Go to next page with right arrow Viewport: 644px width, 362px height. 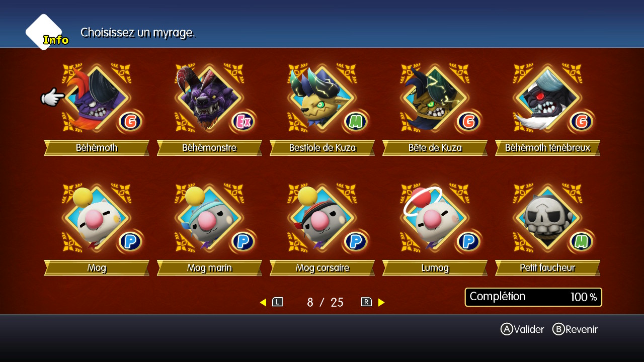(x=381, y=302)
